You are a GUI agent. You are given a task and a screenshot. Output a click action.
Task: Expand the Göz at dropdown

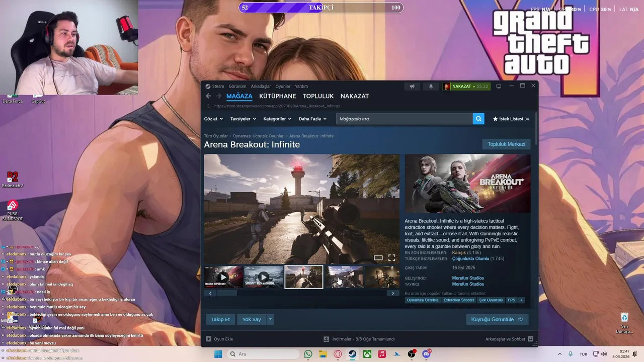tap(213, 119)
